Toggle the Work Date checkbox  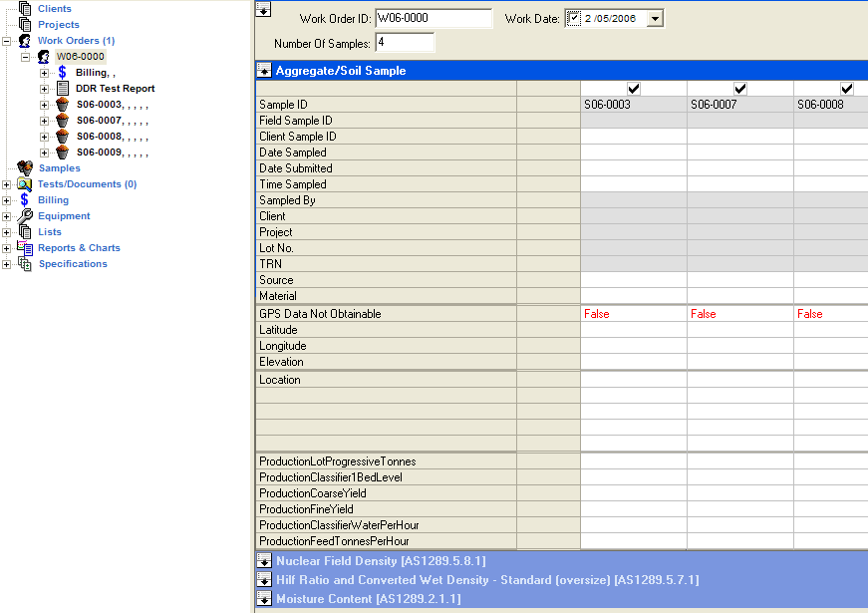tap(573, 18)
